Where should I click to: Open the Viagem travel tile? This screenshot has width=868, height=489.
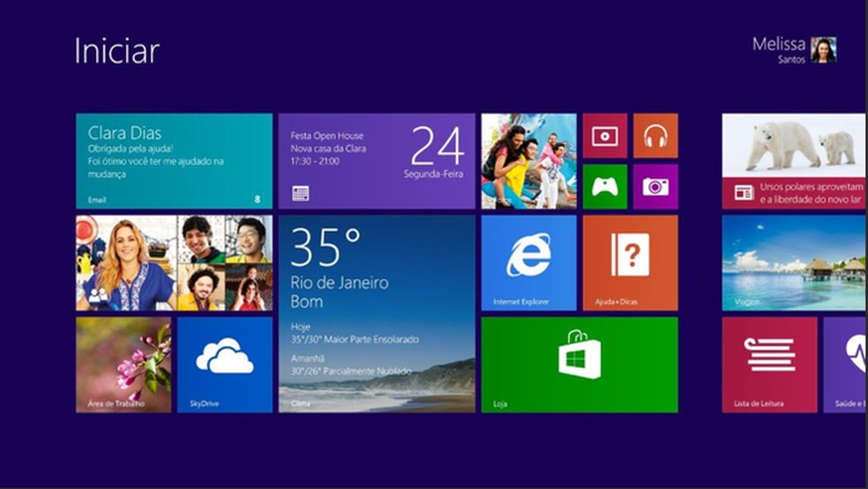point(795,263)
